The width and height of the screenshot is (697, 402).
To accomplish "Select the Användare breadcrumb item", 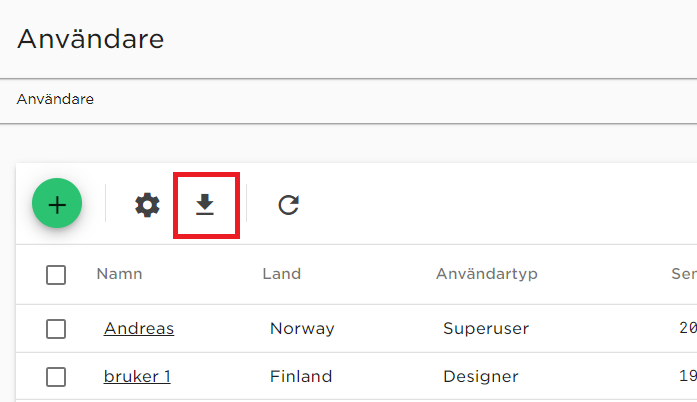I will click(x=55, y=99).
